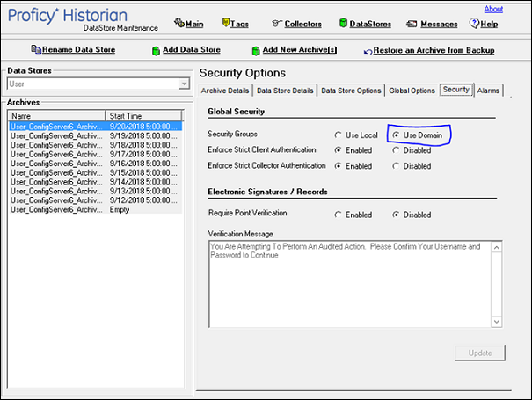Select Use Domain for Security Groups
532x400 pixels.
(x=396, y=135)
